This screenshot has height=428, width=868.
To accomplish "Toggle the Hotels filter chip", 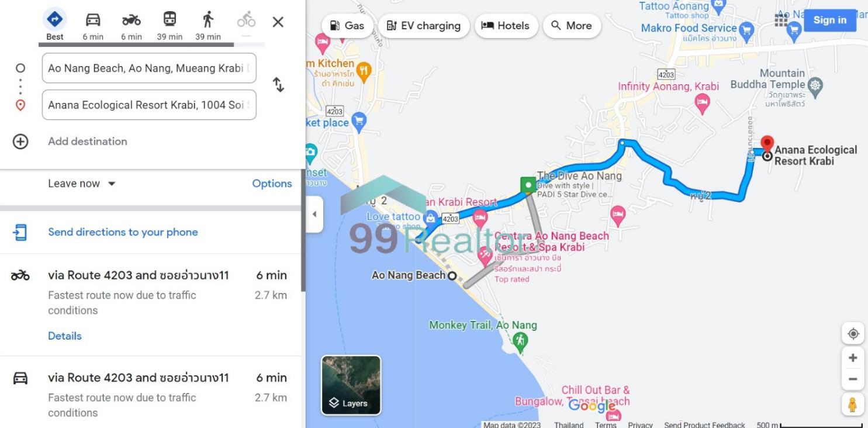I will (x=506, y=26).
